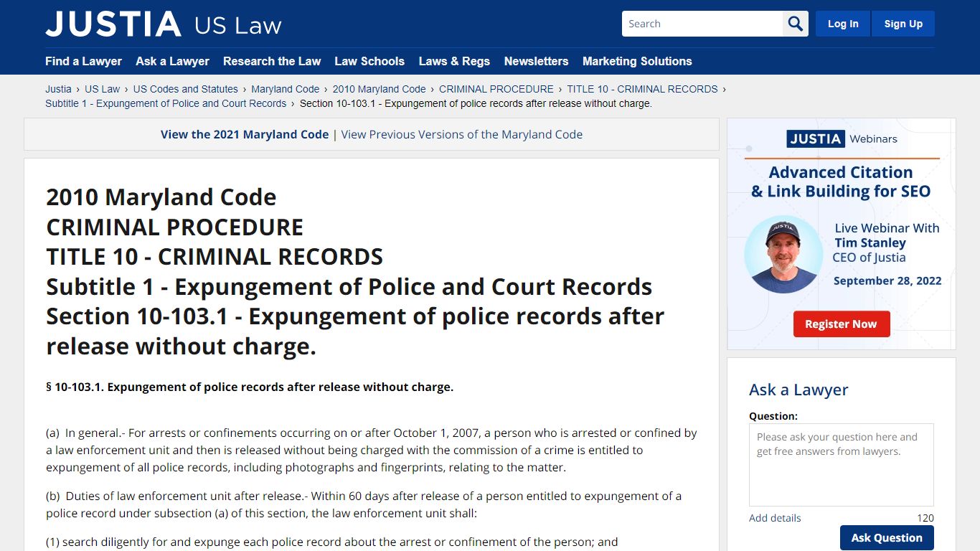Image resolution: width=980 pixels, height=551 pixels.
Task: Open 2010 Maryland Code breadcrumb
Action: 379,89
